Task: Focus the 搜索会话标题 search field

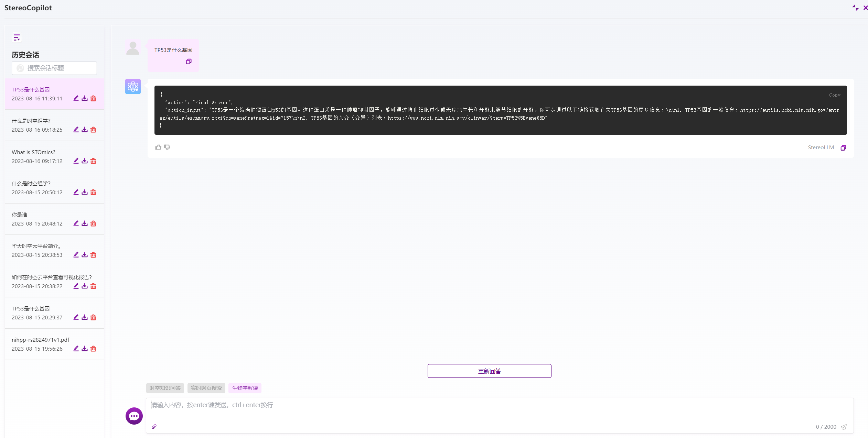Action: [x=54, y=68]
